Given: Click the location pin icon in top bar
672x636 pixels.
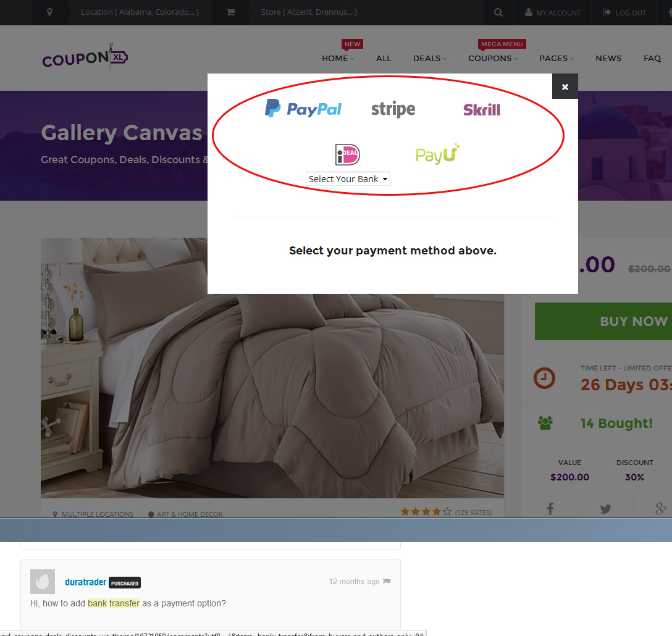Looking at the screenshot, I should [x=49, y=12].
